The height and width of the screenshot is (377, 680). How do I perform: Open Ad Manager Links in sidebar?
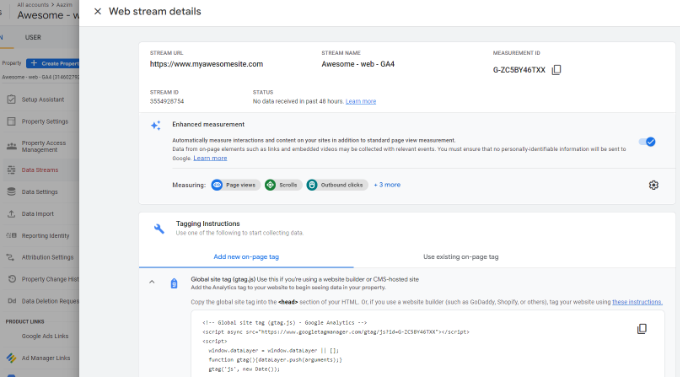[40, 358]
